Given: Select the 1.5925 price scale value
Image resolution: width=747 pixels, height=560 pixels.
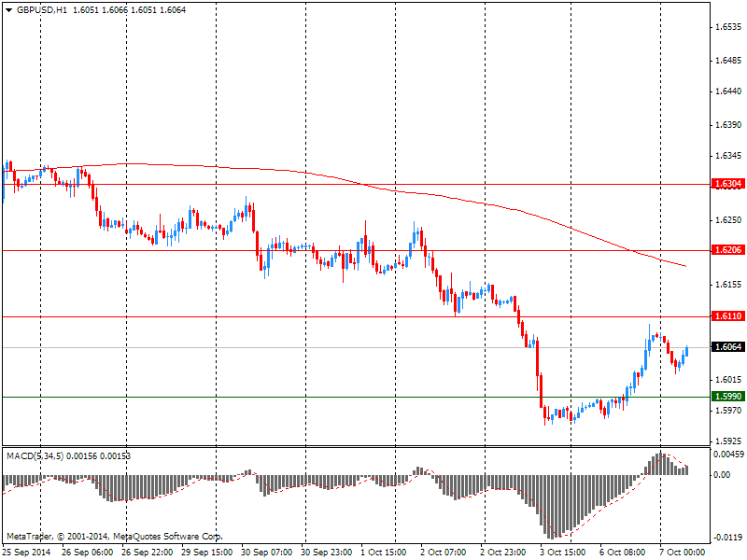Looking at the screenshot, I should (x=729, y=441).
